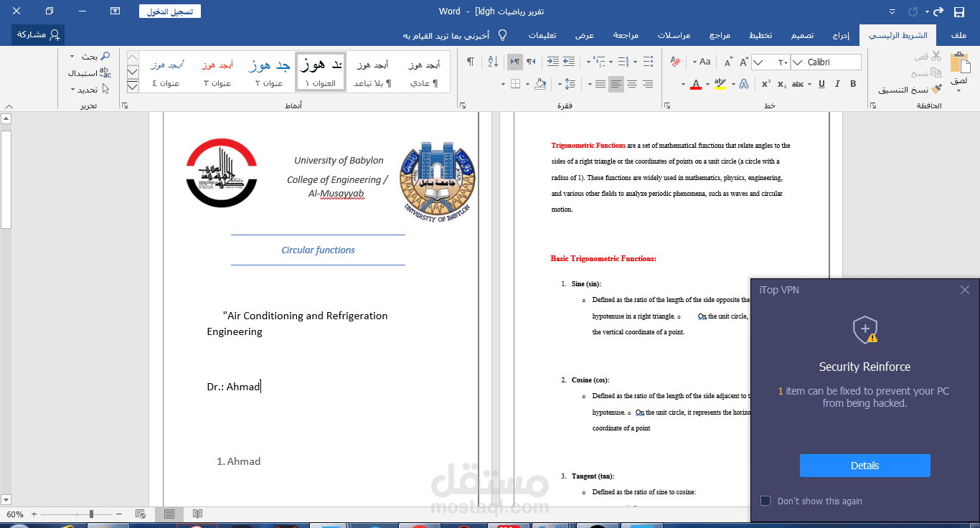The width and height of the screenshot is (980, 528).
Task: Click the Paste clipboard icon
Action: (x=959, y=63)
